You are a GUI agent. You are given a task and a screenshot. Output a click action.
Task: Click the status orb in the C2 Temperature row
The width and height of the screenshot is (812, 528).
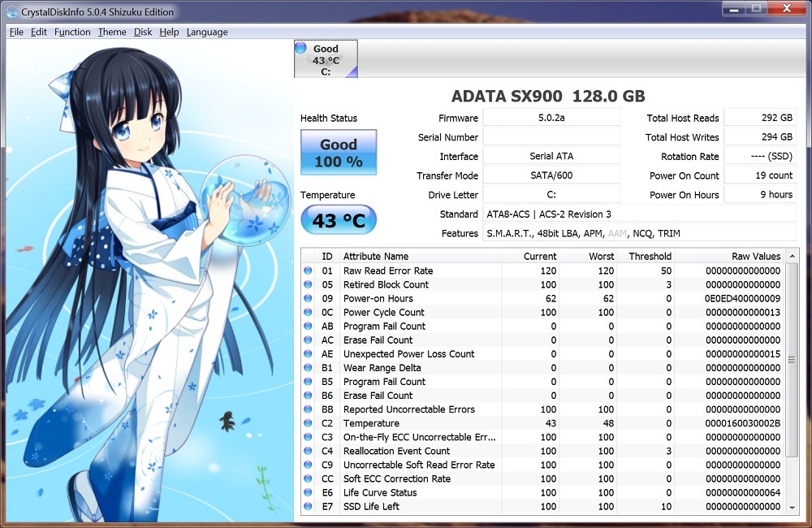point(308,423)
